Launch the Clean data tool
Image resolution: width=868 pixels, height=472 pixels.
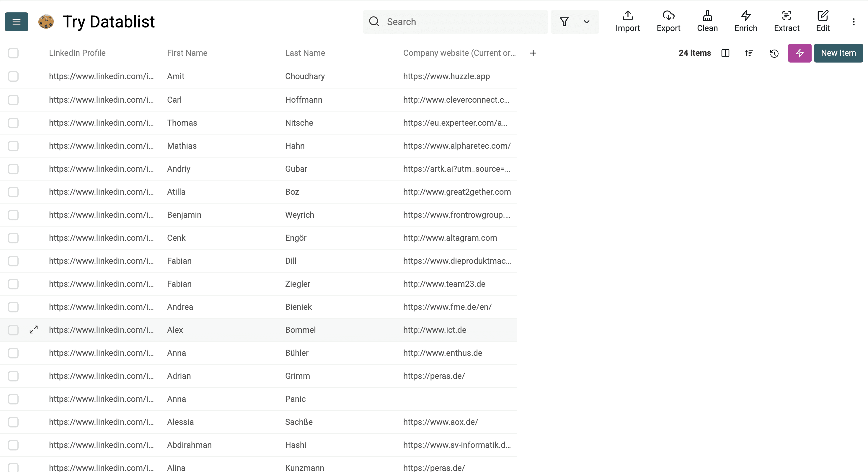pos(707,21)
